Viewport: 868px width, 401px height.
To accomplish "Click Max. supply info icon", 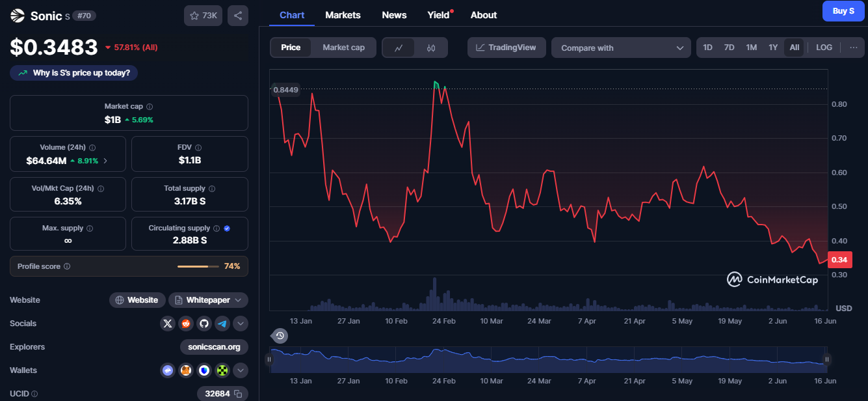I will [90, 228].
